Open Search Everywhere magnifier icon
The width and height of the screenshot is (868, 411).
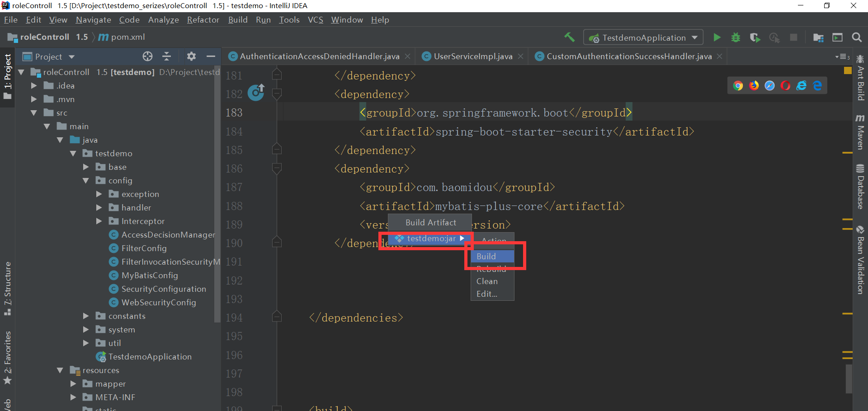857,37
